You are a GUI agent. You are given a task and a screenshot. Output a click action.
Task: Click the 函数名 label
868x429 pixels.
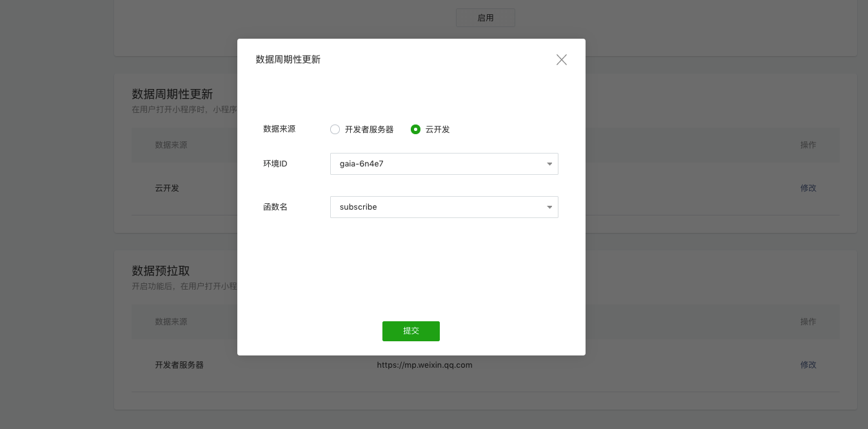click(x=275, y=207)
